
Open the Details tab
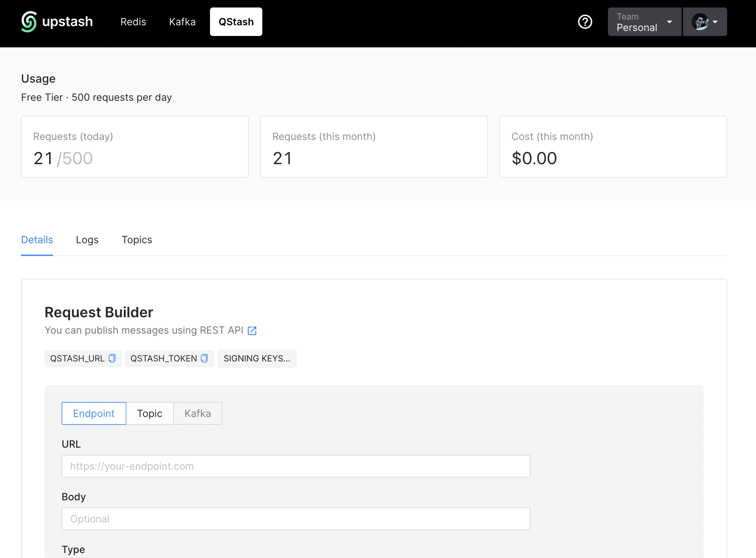click(x=37, y=240)
